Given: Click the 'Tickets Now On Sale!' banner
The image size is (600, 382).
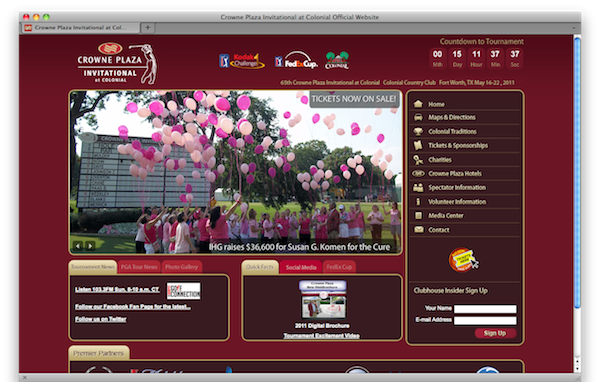Looking at the screenshot, I should 354,99.
